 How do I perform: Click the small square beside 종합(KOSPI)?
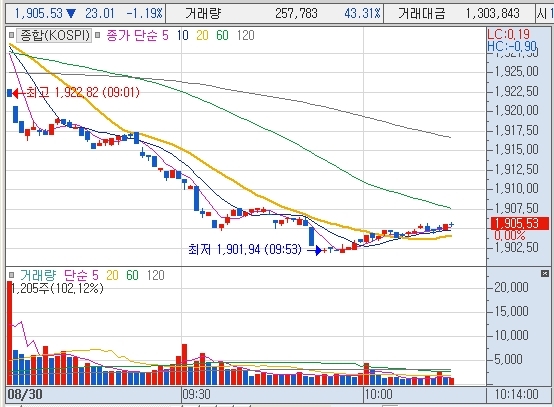point(11,35)
